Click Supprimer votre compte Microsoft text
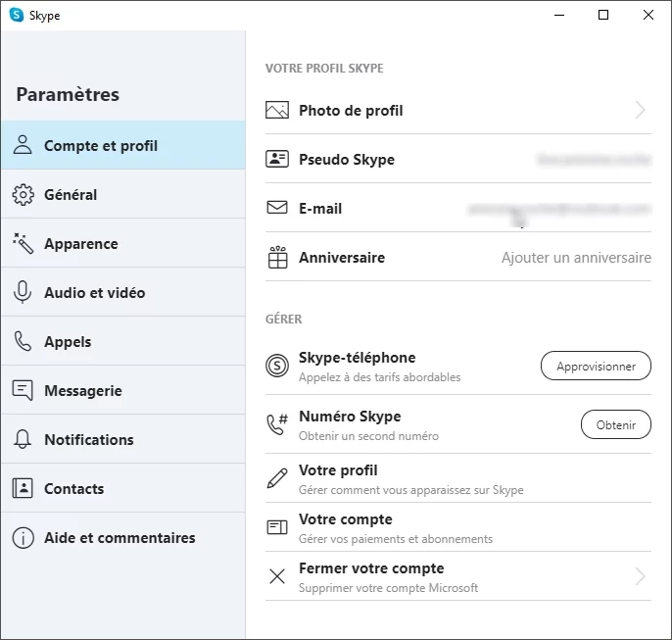The width and height of the screenshot is (672, 640). click(x=388, y=588)
